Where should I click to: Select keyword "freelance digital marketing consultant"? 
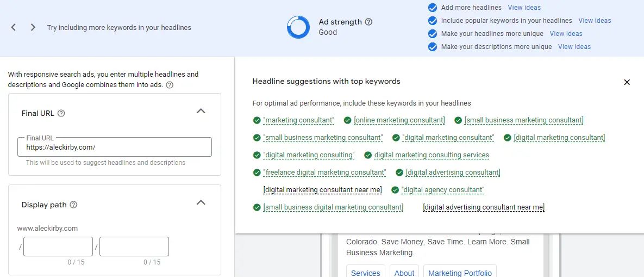[x=324, y=172]
